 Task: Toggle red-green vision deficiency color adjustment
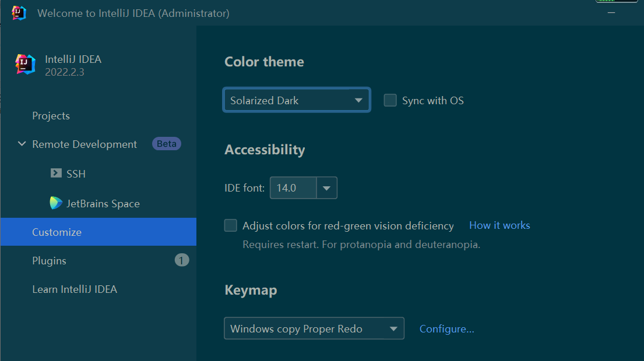230,225
